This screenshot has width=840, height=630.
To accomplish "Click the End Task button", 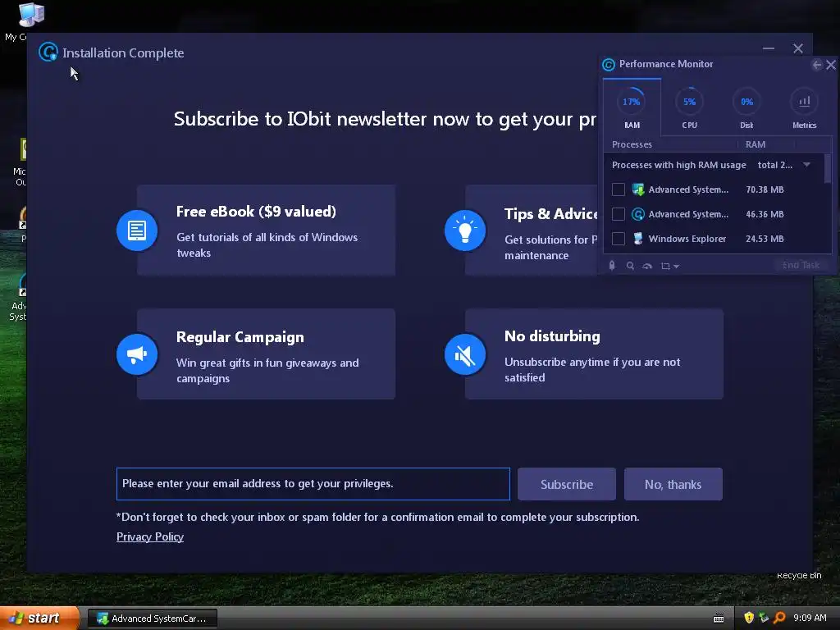I will point(801,265).
